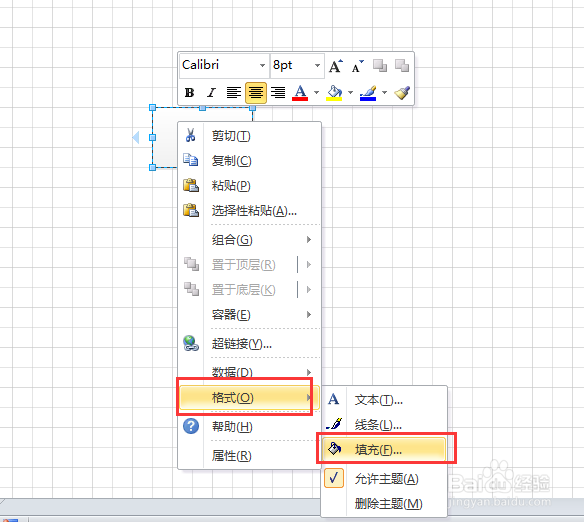584x522 pixels.
Task: Apply the red font color
Action: [300, 92]
